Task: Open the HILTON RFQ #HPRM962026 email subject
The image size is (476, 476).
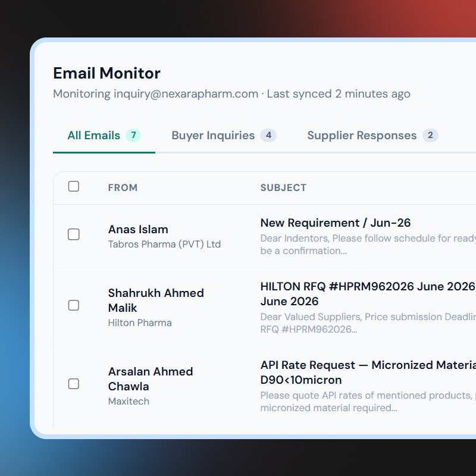Action: pos(368,294)
